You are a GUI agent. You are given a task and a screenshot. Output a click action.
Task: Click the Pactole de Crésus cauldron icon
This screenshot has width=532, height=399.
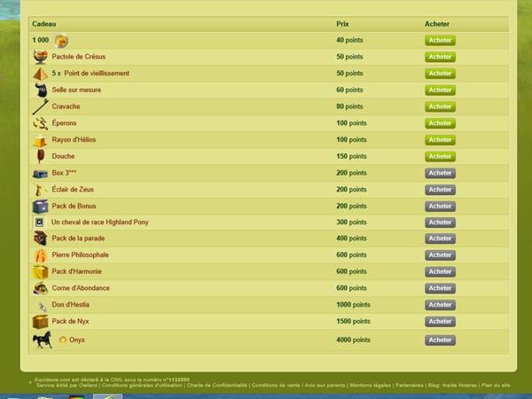(x=40, y=57)
